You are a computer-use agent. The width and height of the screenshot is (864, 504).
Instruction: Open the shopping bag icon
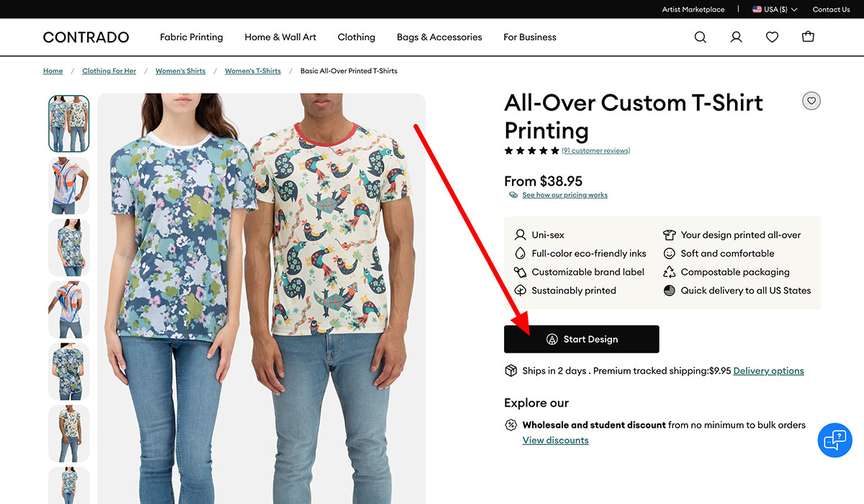(x=808, y=37)
